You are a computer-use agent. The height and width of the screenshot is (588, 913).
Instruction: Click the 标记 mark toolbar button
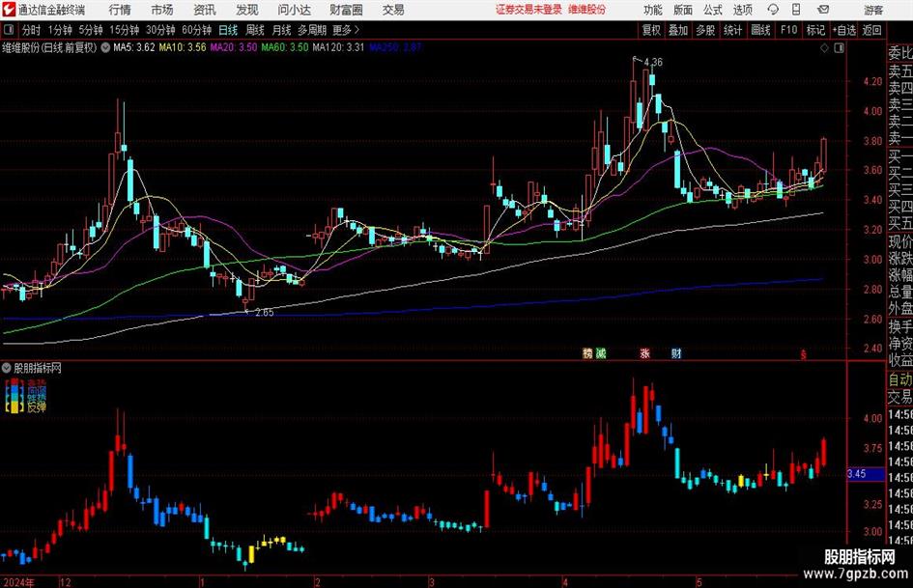(815, 30)
